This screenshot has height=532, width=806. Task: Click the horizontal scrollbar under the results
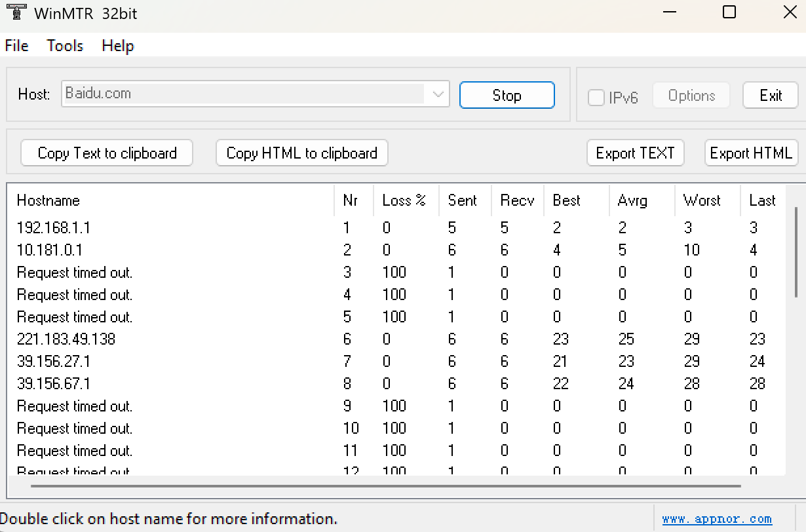coord(385,486)
